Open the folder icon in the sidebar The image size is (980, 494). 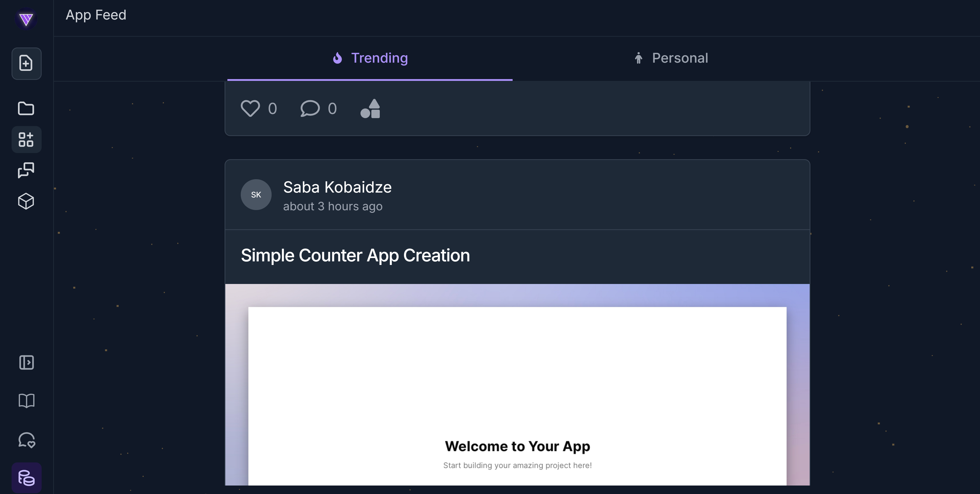(26, 108)
